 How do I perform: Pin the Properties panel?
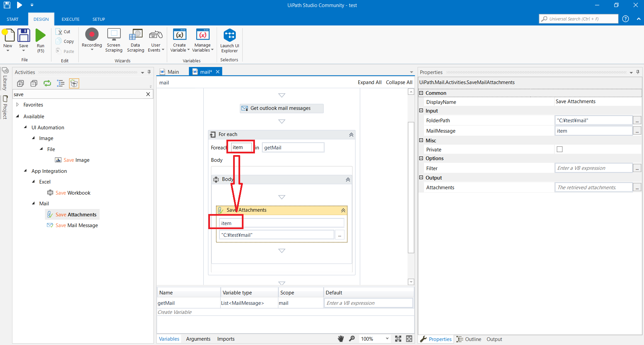click(x=638, y=72)
